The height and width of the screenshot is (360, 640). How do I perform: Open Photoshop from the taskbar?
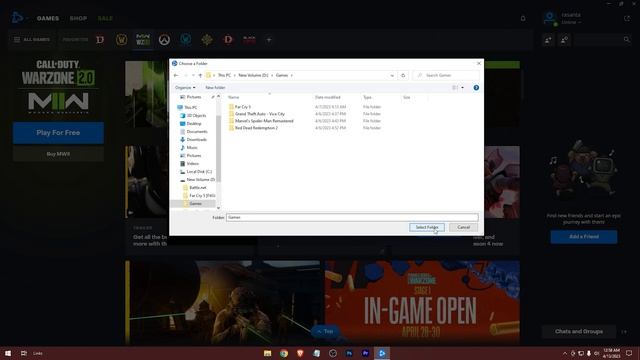click(x=349, y=353)
